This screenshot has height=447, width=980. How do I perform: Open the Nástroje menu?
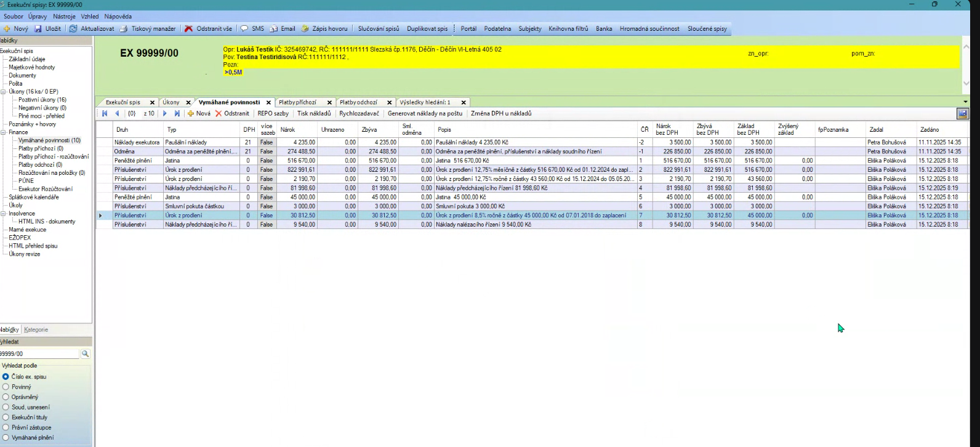click(x=65, y=17)
